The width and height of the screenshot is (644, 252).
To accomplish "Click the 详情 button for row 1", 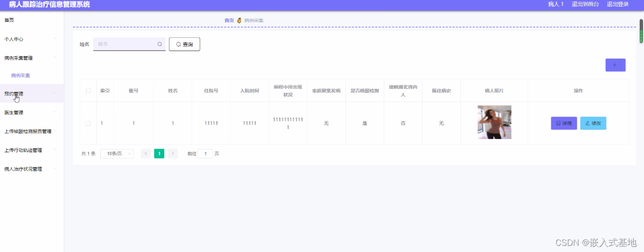I will [x=564, y=123].
